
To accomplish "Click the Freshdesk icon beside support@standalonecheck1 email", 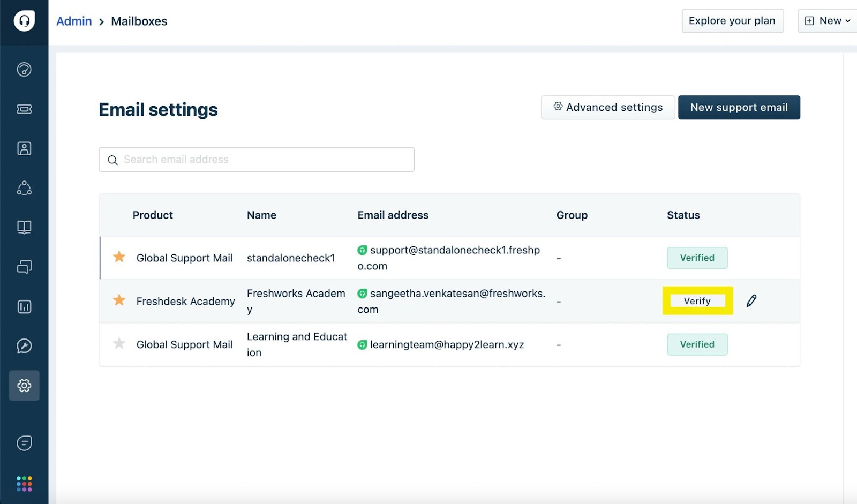I will point(362,250).
